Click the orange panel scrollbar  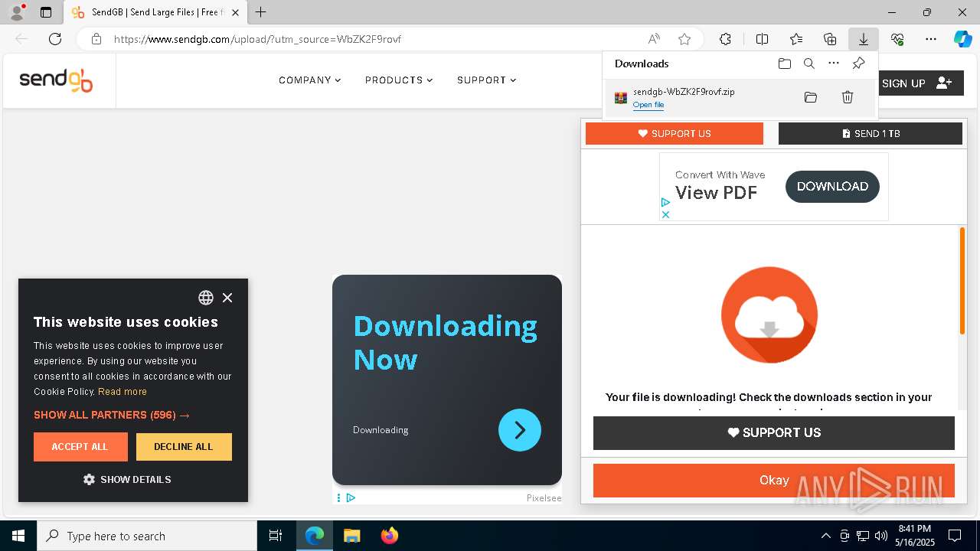(x=962, y=281)
